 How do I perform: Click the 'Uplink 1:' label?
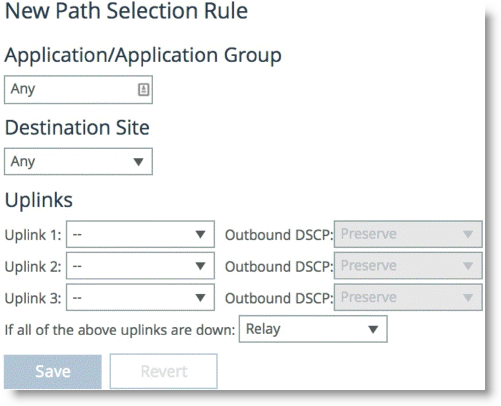[x=33, y=235]
